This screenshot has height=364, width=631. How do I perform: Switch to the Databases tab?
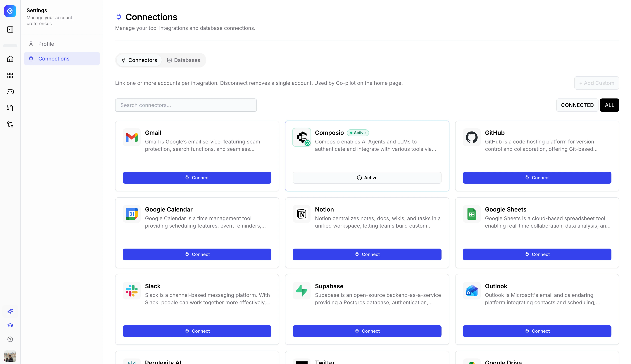(184, 60)
